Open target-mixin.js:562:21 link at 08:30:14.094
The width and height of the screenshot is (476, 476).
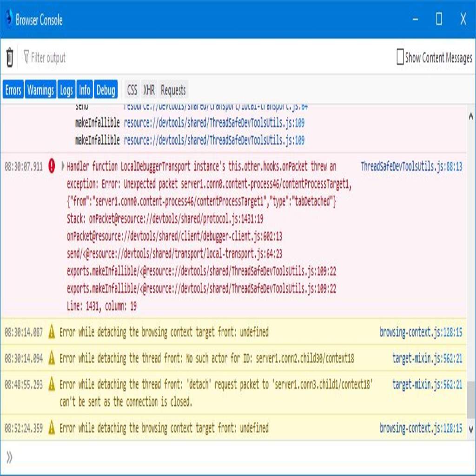pos(427,358)
